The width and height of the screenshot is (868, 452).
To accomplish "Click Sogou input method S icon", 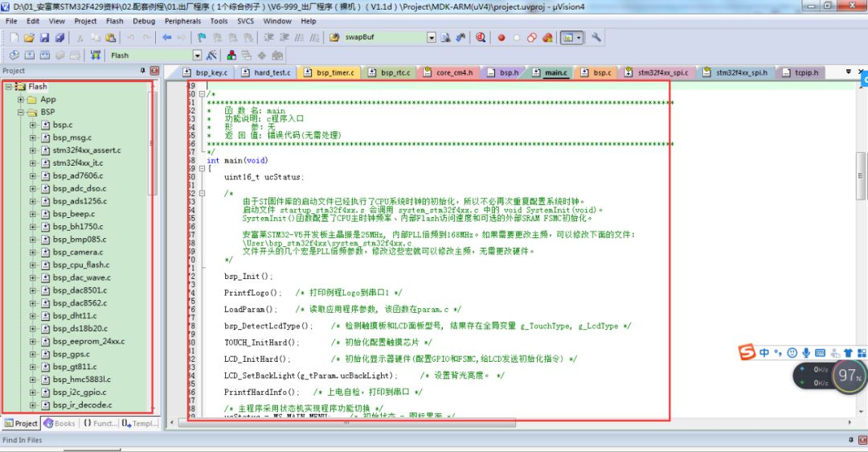I will tap(746, 351).
